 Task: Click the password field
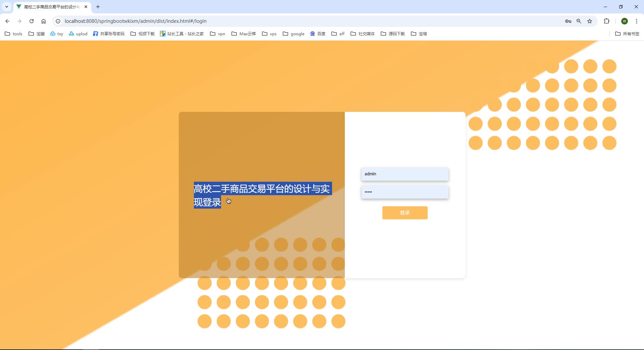point(405,192)
